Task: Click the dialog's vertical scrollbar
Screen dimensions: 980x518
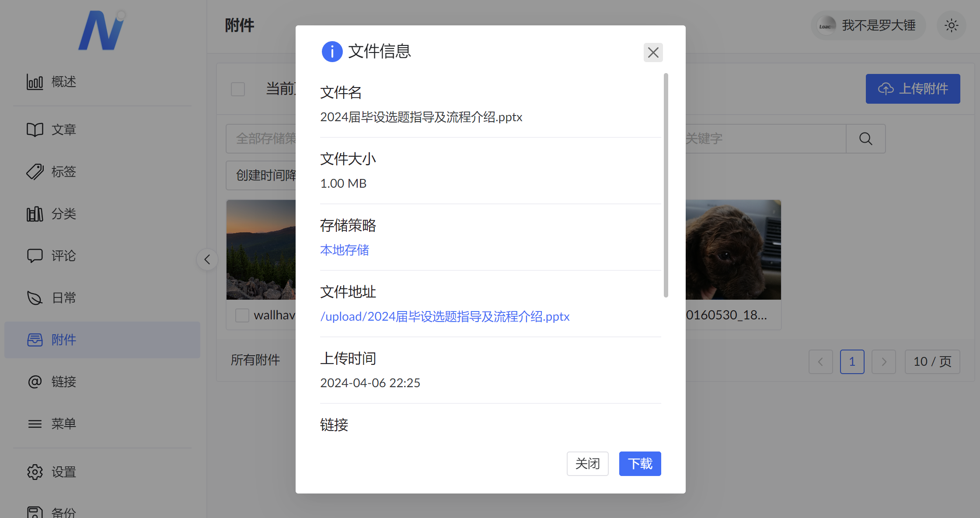Action: [x=666, y=185]
